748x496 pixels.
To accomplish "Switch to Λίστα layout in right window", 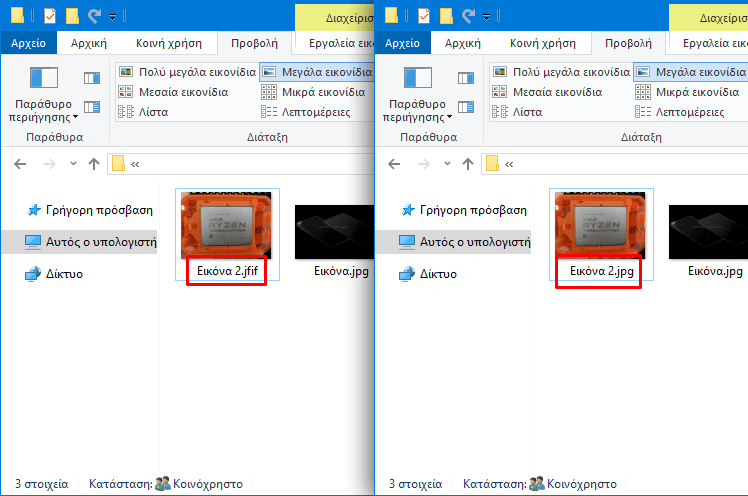I will tap(517, 112).
